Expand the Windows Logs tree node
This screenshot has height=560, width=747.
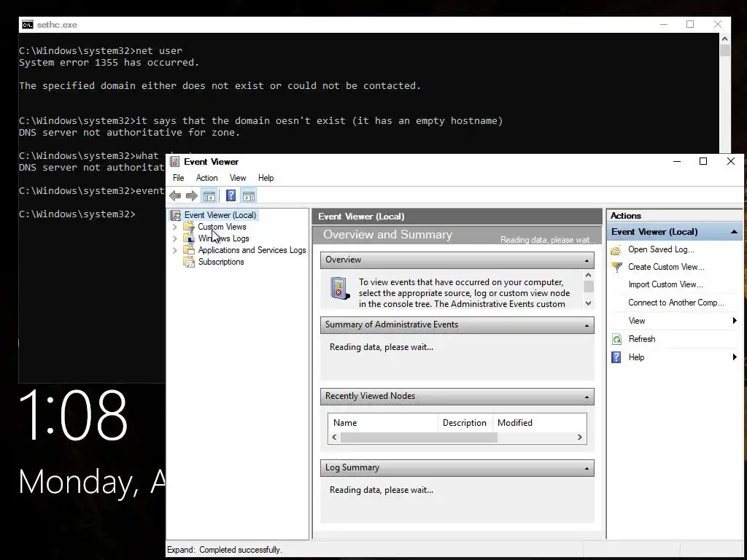pos(175,238)
